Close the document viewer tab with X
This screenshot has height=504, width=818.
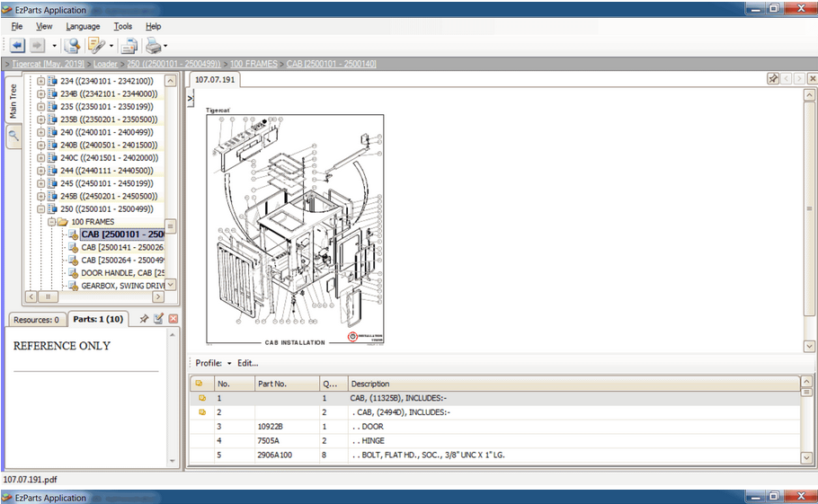click(x=813, y=78)
